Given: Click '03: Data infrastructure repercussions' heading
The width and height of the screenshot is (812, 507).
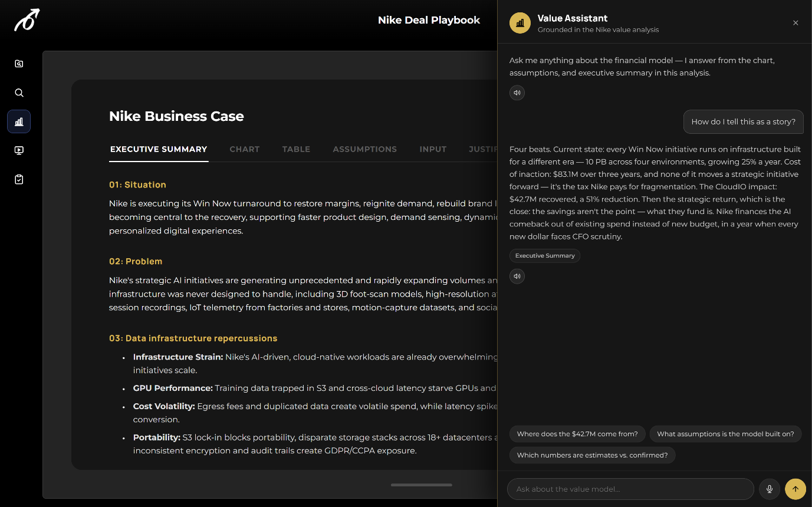Looking at the screenshot, I should click(193, 338).
